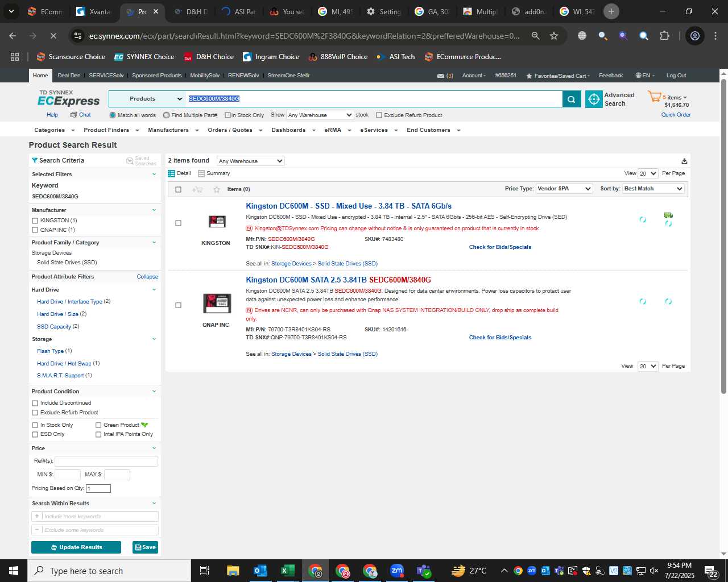Open the Products search type dropdown
Screen dimensions: 728x582
(147, 99)
